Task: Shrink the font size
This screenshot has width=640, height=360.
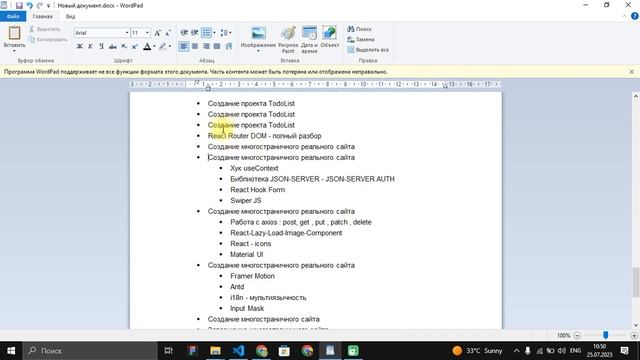Action: [x=168, y=33]
